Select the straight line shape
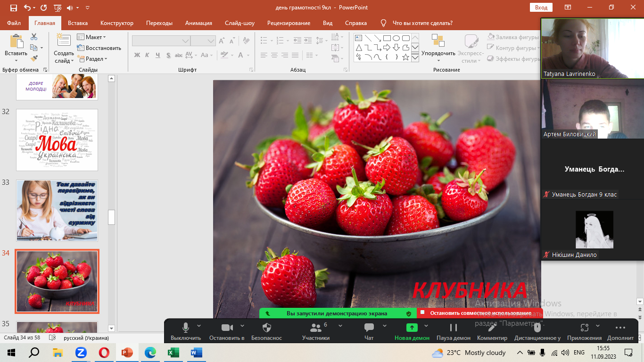The image size is (644, 362). pos(368,38)
